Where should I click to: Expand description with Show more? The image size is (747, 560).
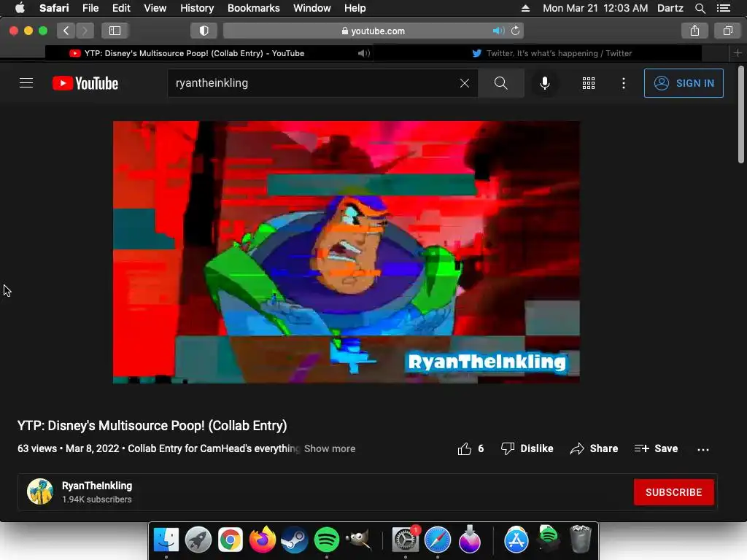[330, 448]
